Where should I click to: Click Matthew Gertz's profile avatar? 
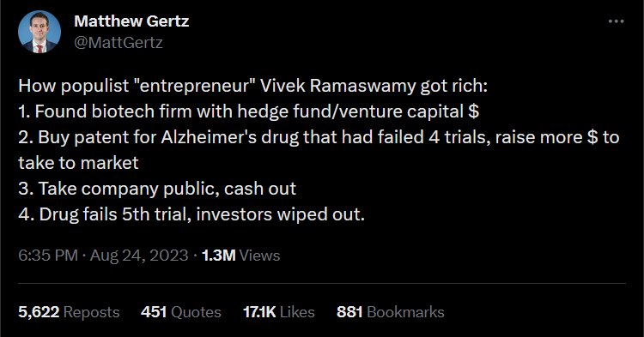(39, 32)
